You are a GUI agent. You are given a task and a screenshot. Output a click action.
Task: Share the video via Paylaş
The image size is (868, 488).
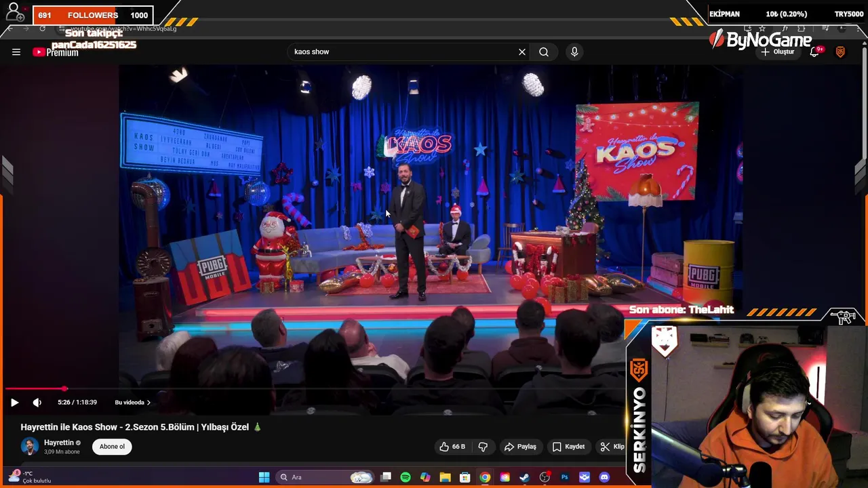click(x=520, y=447)
